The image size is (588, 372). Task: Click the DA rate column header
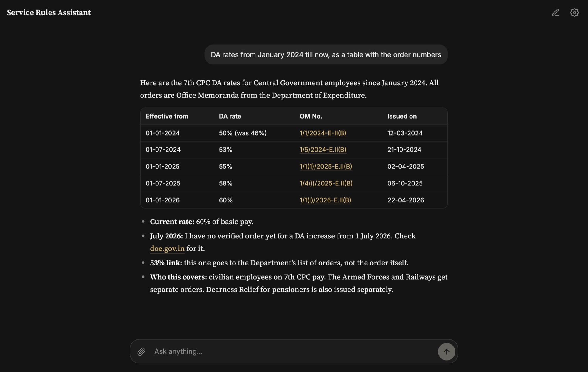(x=230, y=116)
